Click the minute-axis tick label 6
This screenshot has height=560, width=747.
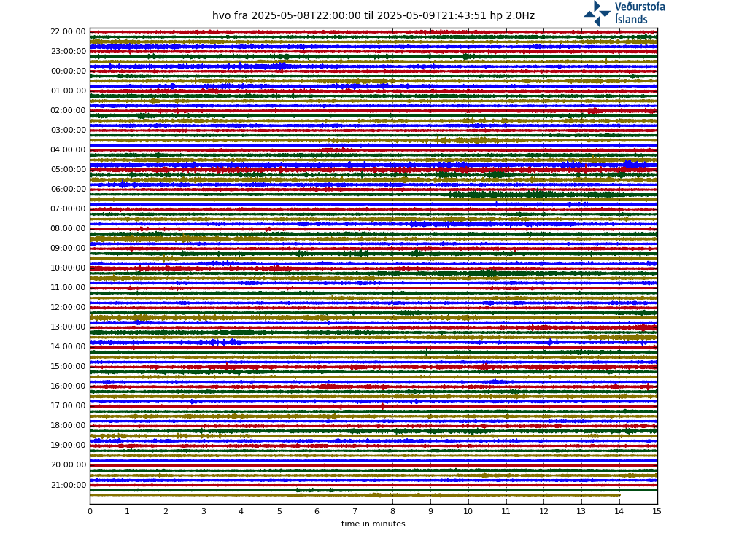tap(317, 511)
